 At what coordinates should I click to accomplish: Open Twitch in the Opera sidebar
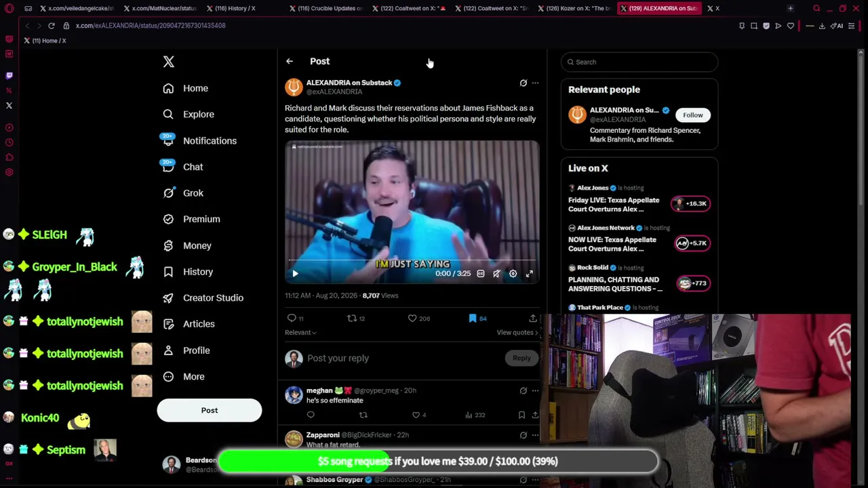click(x=9, y=75)
